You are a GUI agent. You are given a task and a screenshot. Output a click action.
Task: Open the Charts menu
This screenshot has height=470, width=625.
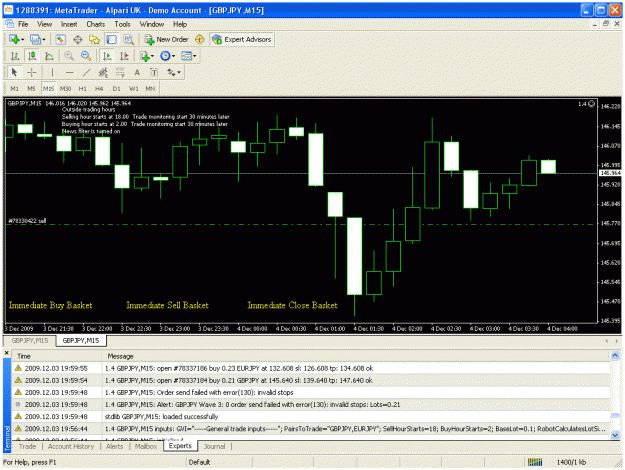[96, 24]
